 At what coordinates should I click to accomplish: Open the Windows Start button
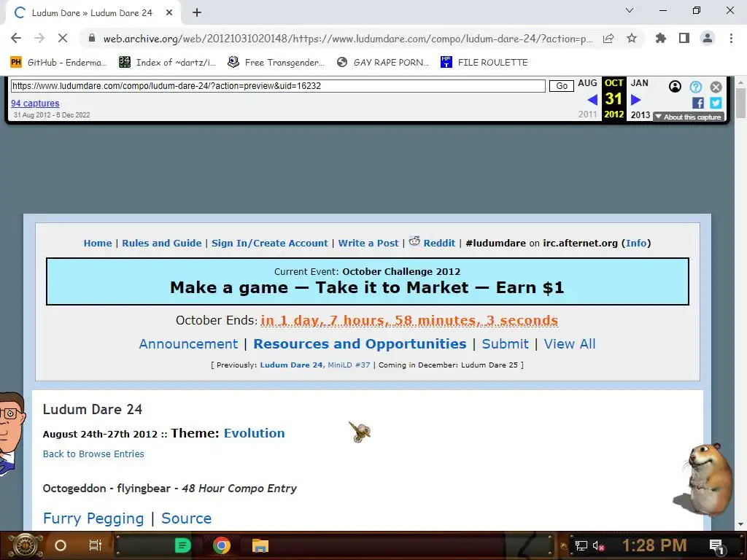[26, 545]
